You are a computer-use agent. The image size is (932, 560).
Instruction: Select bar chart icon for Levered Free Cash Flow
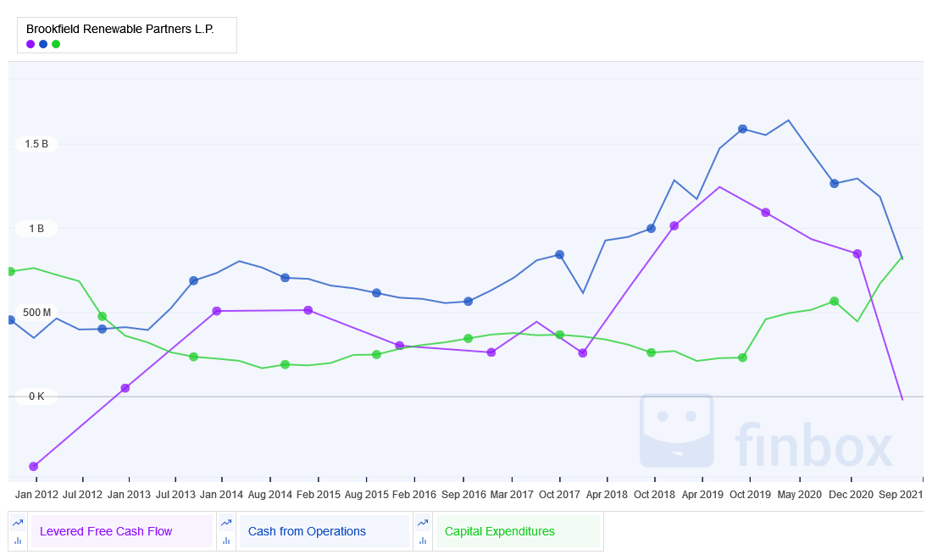click(19, 541)
